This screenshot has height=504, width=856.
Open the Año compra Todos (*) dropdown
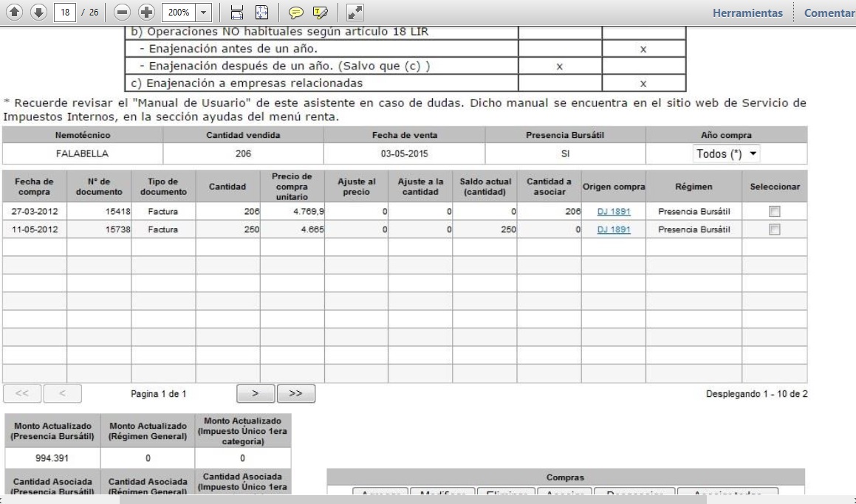(726, 153)
